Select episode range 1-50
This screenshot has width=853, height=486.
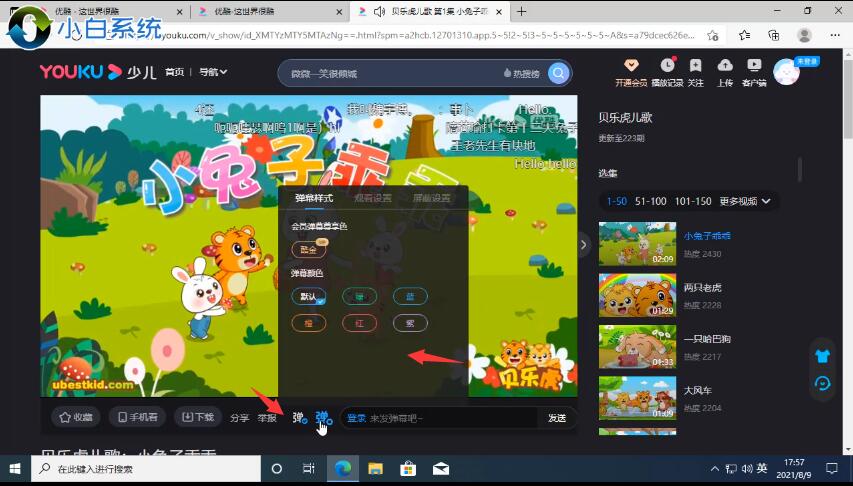coord(616,201)
